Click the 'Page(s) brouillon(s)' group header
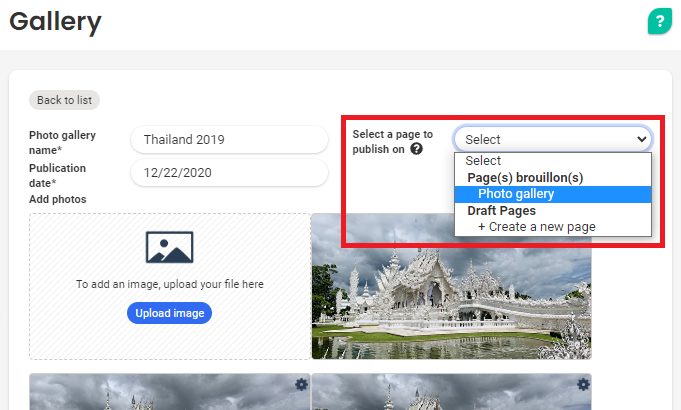Viewport: 681px width, 410px height. click(x=524, y=177)
